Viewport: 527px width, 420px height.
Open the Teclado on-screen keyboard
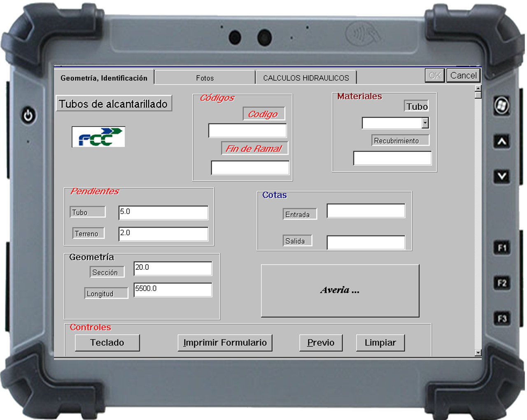tap(107, 343)
